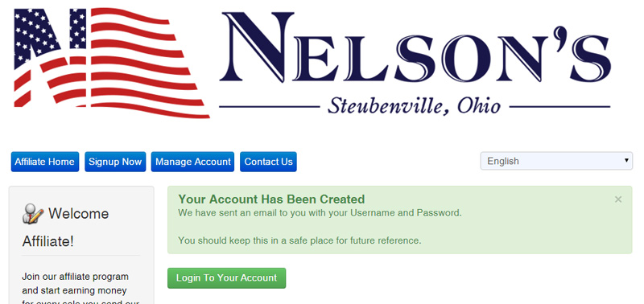Open the Contact Us page

268,162
